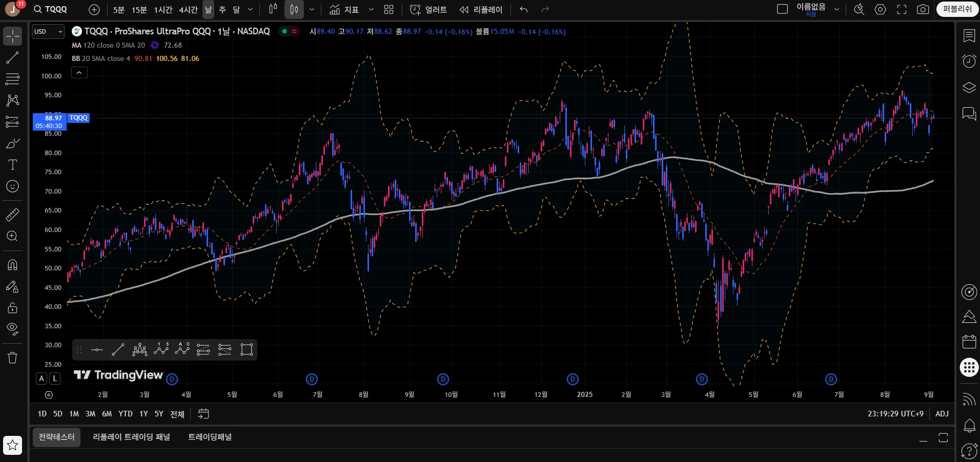This screenshot has width=980, height=462.
Task: Select the horizontal line tool in floating toolbar
Action: click(x=97, y=350)
